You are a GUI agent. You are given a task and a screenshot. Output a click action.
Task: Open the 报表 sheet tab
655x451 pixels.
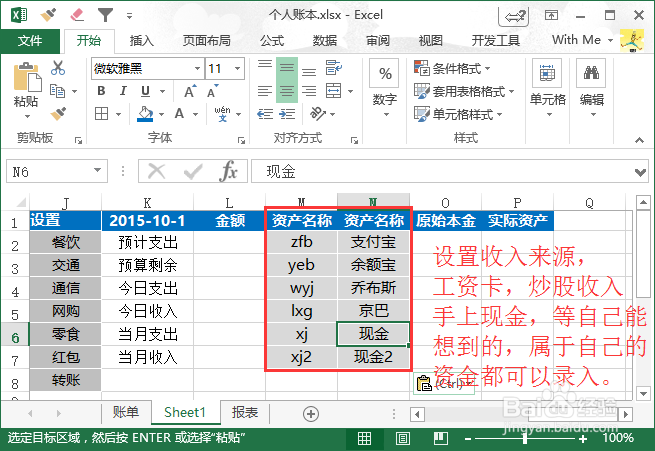click(x=245, y=413)
